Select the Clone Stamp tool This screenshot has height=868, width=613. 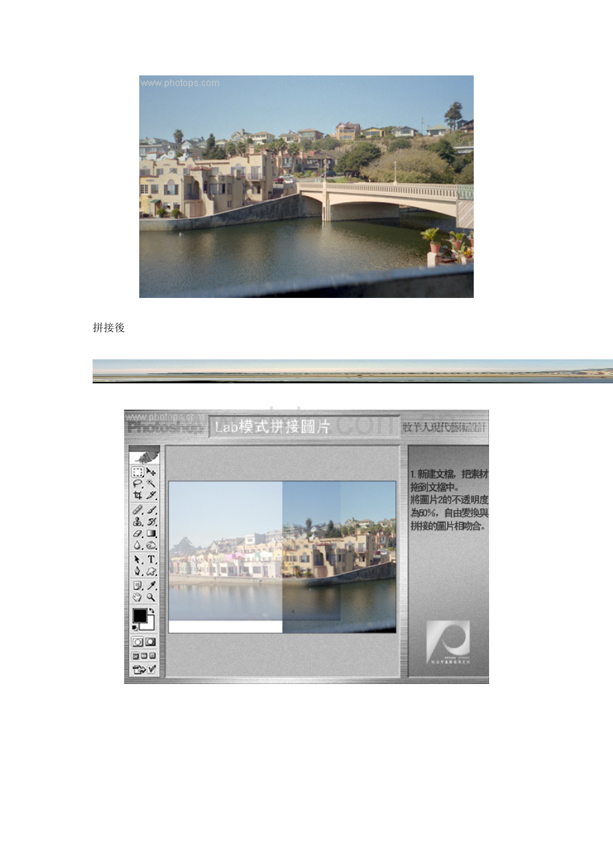[x=137, y=522]
